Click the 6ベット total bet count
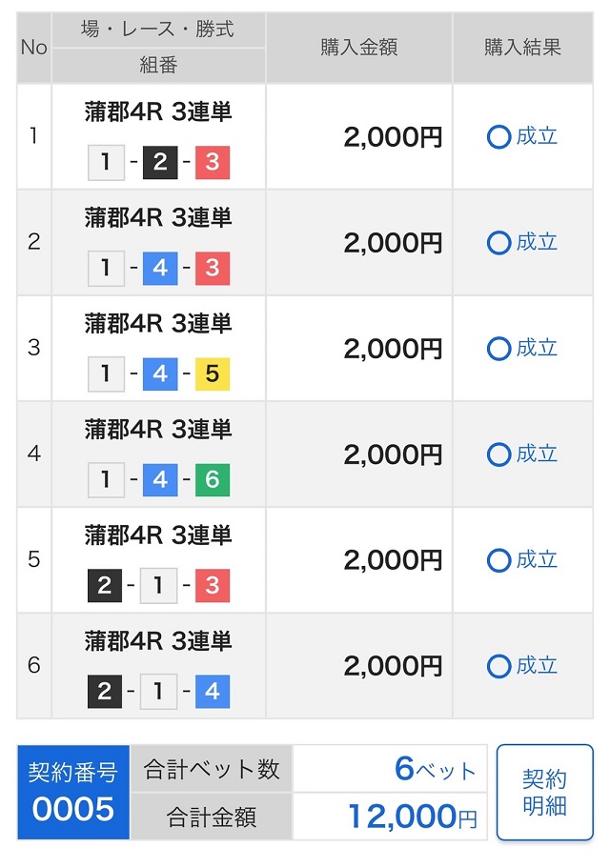610x868 pixels. 435,769
